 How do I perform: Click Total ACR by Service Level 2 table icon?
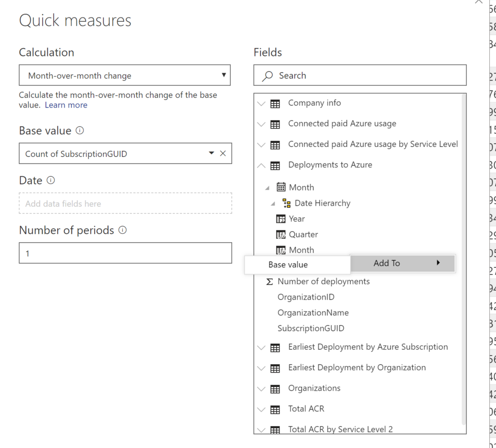(x=275, y=430)
